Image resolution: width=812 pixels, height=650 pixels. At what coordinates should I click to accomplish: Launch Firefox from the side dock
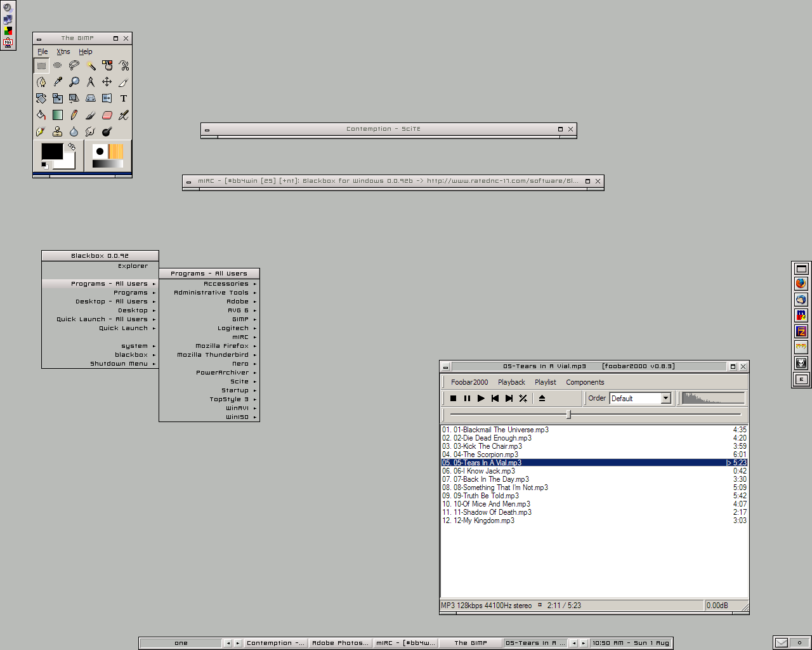[801, 284]
